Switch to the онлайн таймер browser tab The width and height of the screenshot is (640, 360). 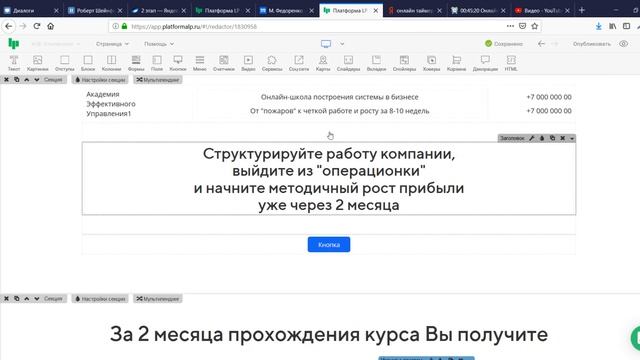click(414, 10)
